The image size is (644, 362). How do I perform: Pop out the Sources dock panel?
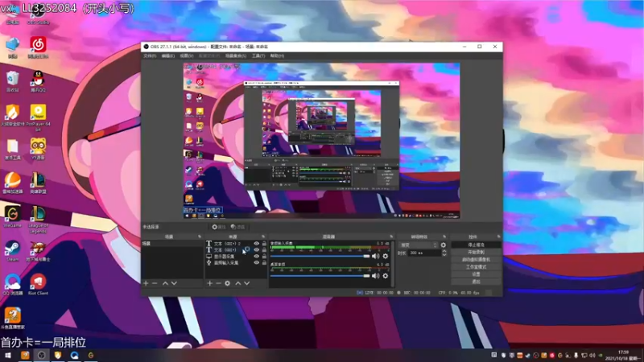(263, 237)
